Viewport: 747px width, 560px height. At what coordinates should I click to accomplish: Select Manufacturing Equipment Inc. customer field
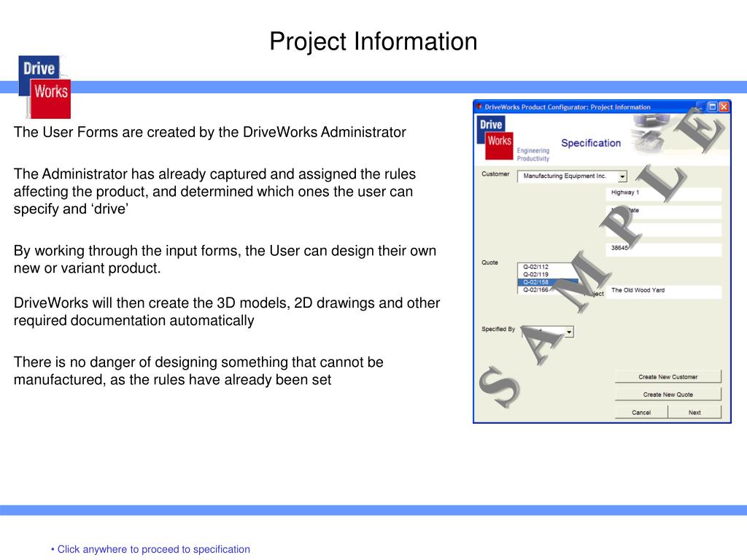572,176
